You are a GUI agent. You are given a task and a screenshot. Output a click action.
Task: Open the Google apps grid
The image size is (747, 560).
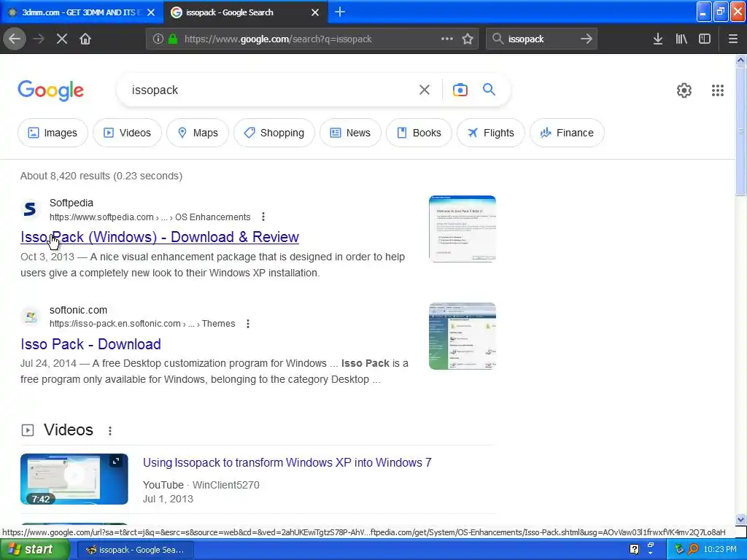point(718,90)
